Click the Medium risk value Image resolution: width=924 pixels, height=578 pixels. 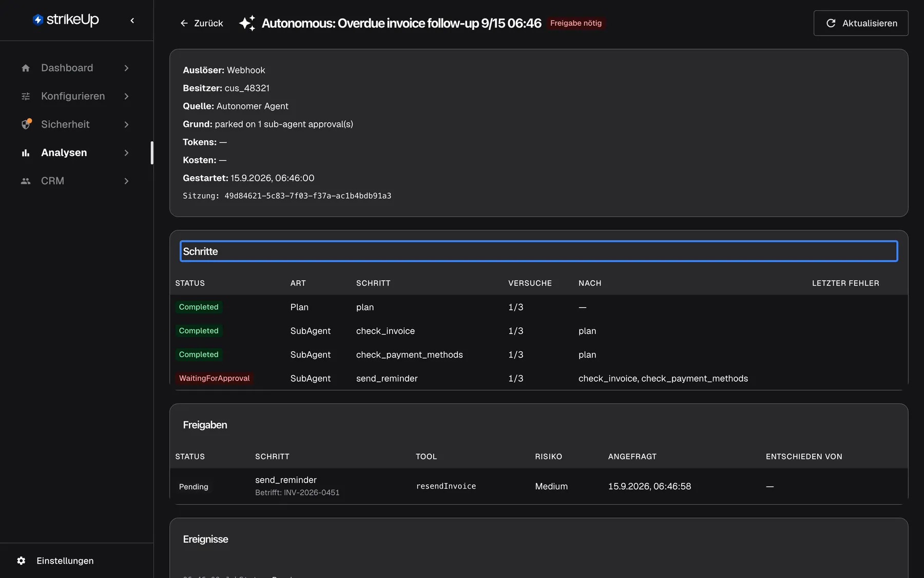(x=551, y=486)
